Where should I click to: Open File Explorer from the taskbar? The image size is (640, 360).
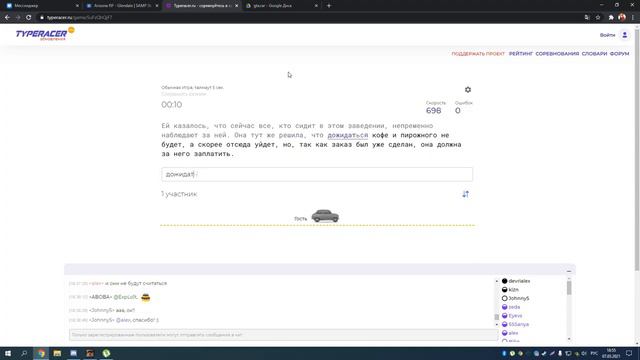coord(57,353)
